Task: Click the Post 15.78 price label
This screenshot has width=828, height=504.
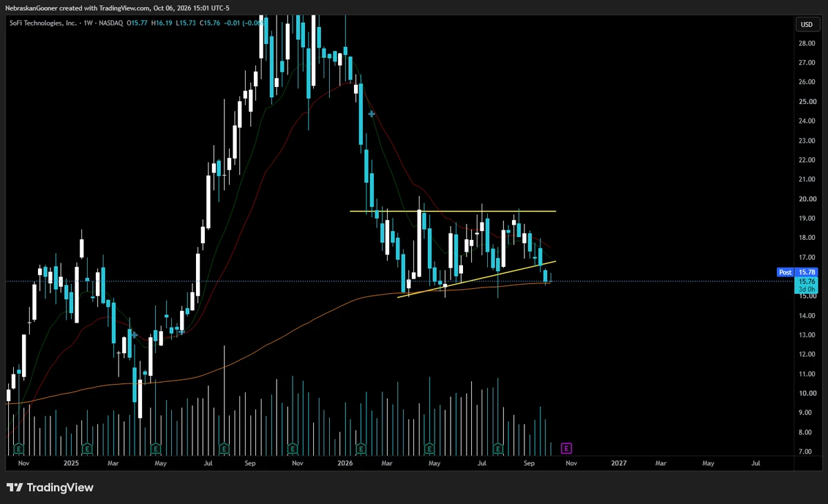Action: (798, 272)
